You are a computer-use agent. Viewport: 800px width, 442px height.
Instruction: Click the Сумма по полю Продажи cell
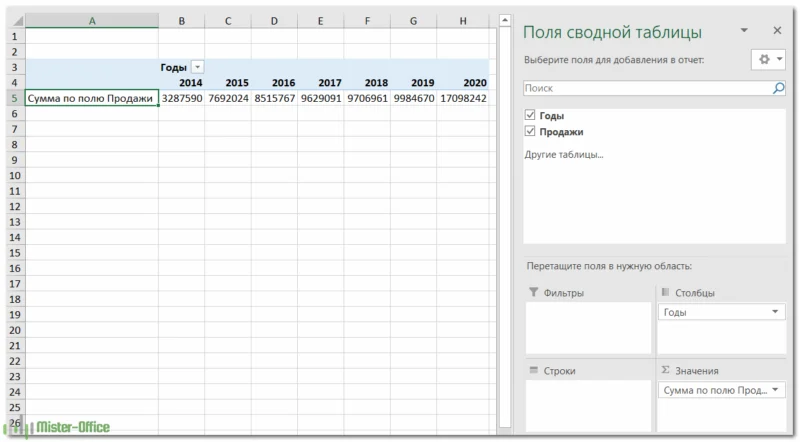[x=91, y=98]
